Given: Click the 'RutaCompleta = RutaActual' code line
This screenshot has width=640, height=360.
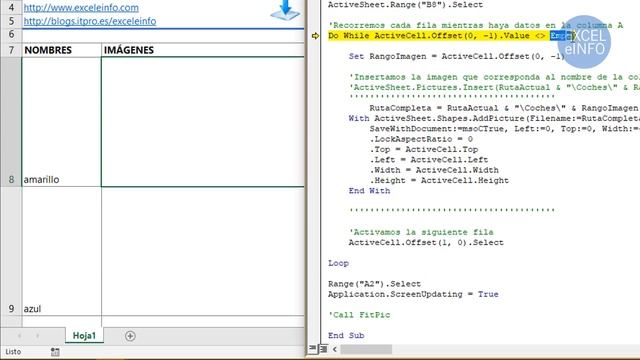Looking at the screenshot, I should click(x=504, y=108).
